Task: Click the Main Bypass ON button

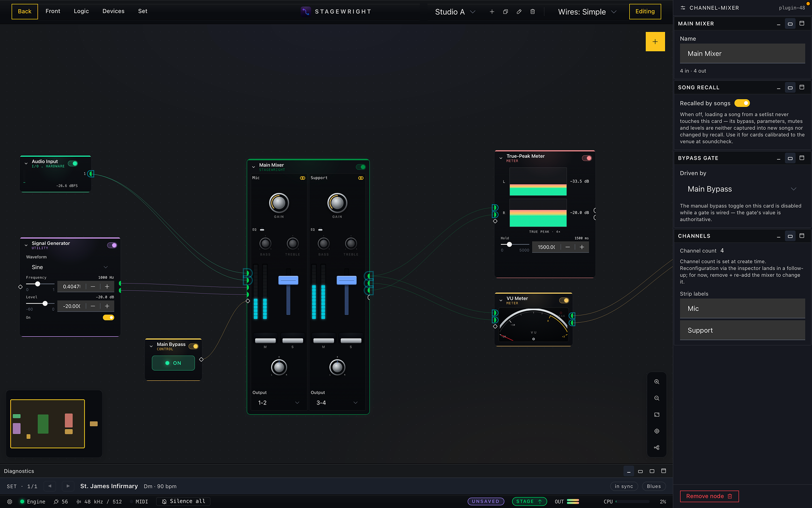Action: click(x=173, y=363)
